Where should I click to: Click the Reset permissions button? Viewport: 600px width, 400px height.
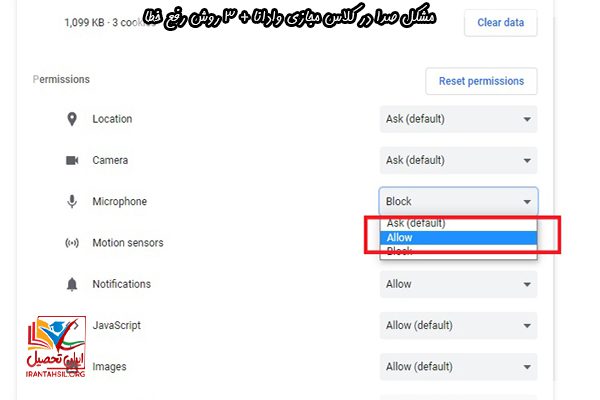point(481,81)
